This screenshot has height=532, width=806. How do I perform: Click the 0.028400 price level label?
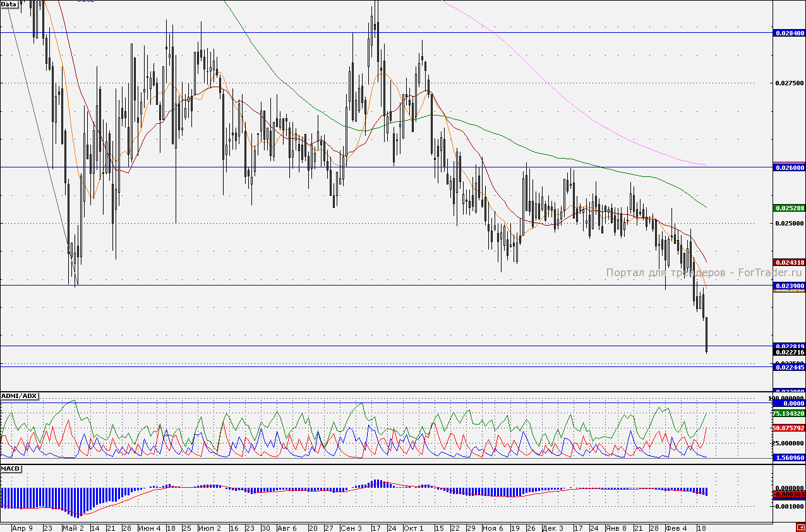click(789, 33)
